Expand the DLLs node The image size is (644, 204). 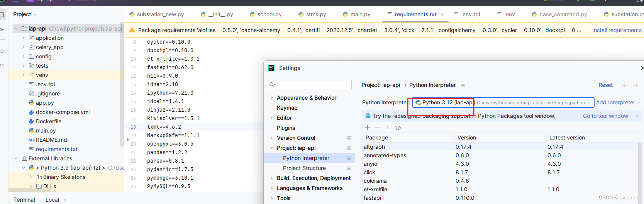click(31, 186)
